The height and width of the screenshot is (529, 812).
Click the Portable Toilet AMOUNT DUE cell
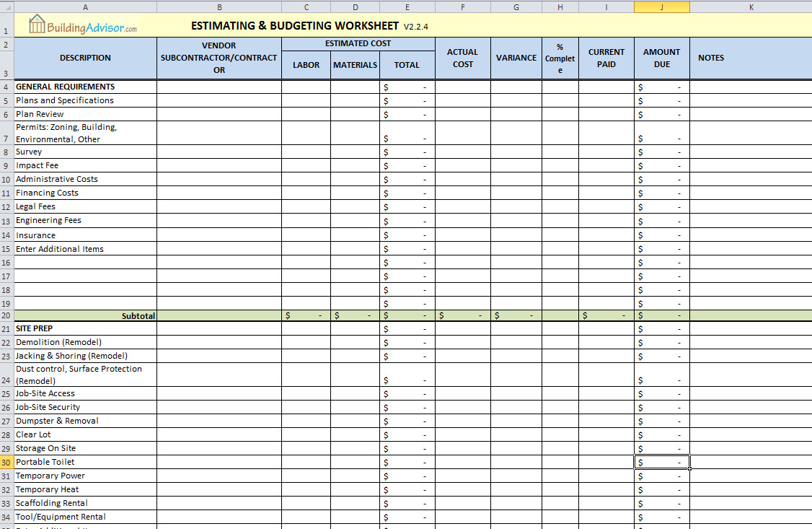[662, 462]
